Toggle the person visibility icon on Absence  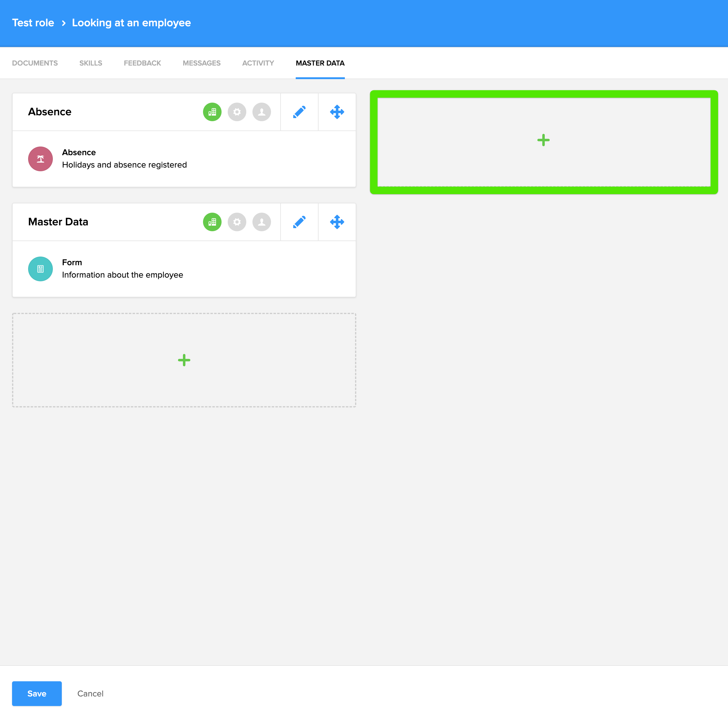pos(261,112)
